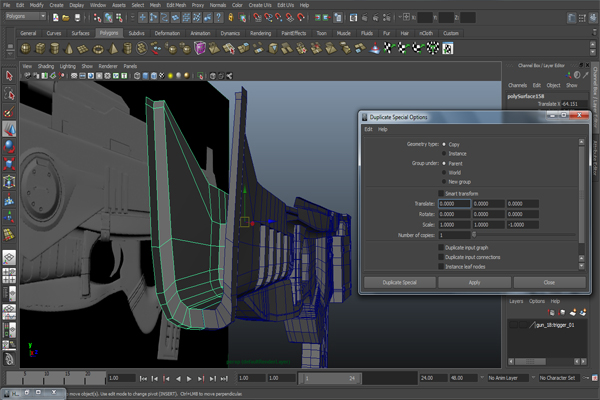Viewport: 600px width, 400px height.
Task: Enable Duplicate input graph checkbox
Action: (x=441, y=248)
